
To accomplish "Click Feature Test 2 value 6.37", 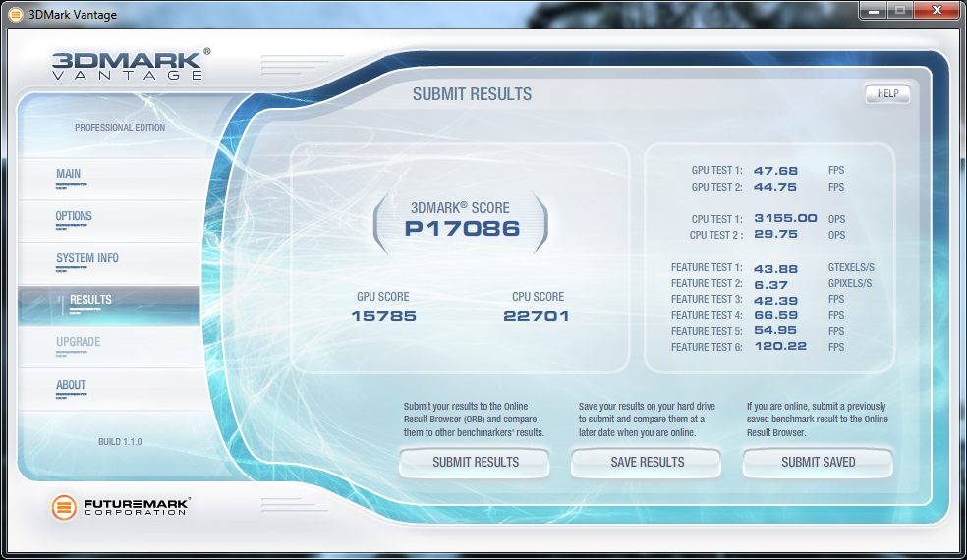I will point(770,285).
